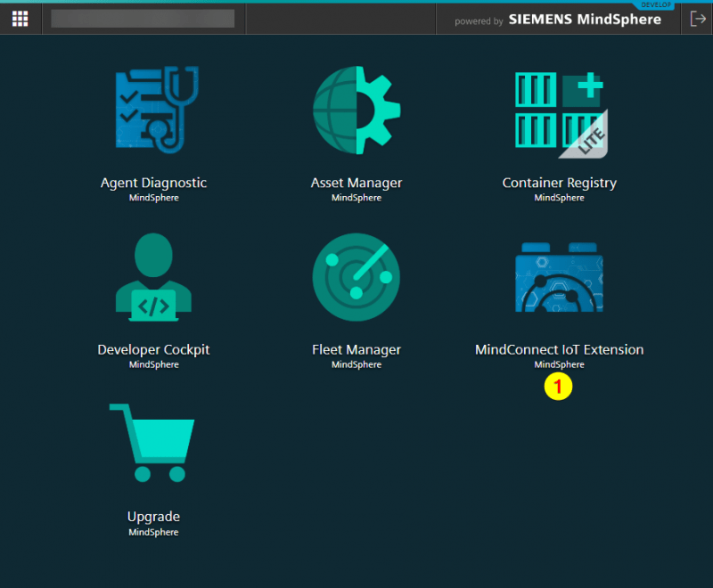The height and width of the screenshot is (588, 713).
Task: Click the DEVELOP badge in top corner
Action: (x=656, y=4)
